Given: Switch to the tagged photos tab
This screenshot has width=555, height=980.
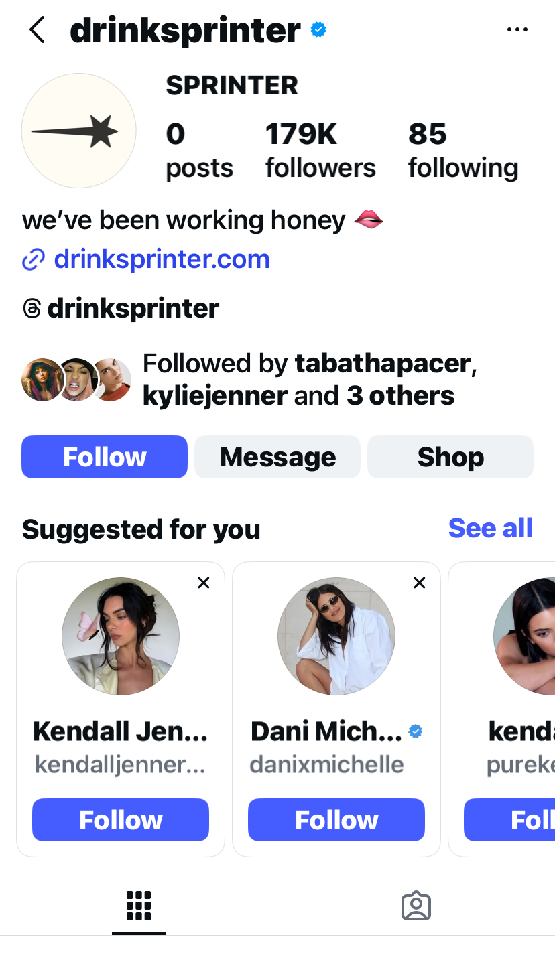Looking at the screenshot, I should (x=416, y=906).
